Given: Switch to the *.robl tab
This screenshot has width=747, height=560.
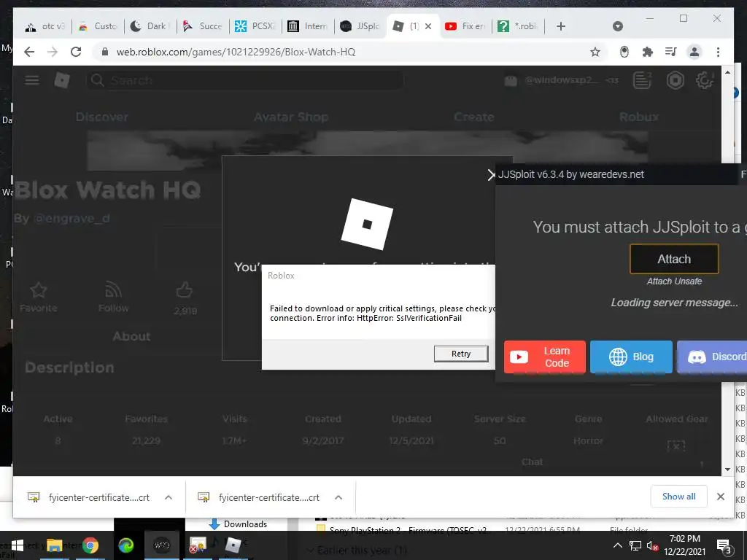Looking at the screenshot, I should pyautogui.click(x=519, y=26).
